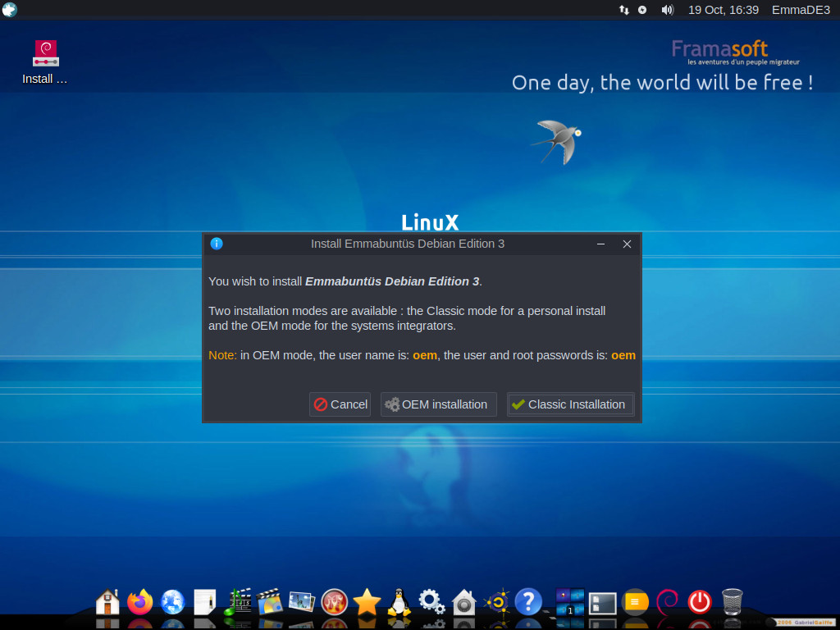
Task: Open the yellow star favorites icon
Action: (367, 602)
